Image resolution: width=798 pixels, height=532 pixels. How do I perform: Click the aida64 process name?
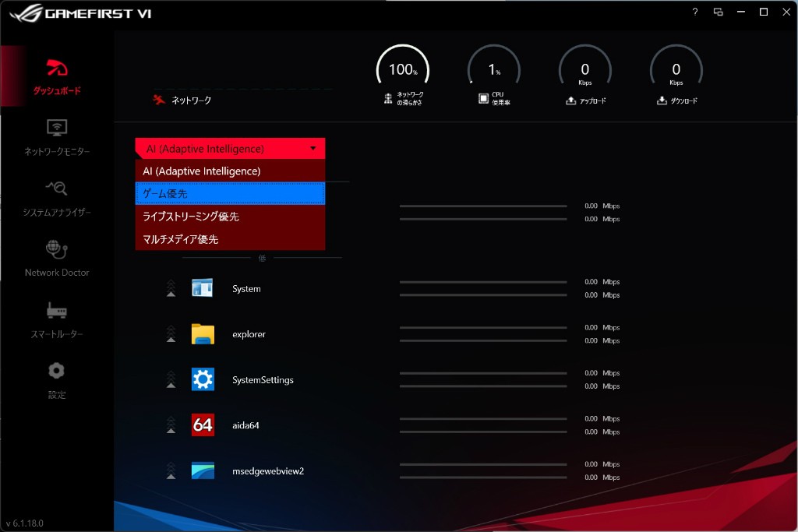coord(245,425)
